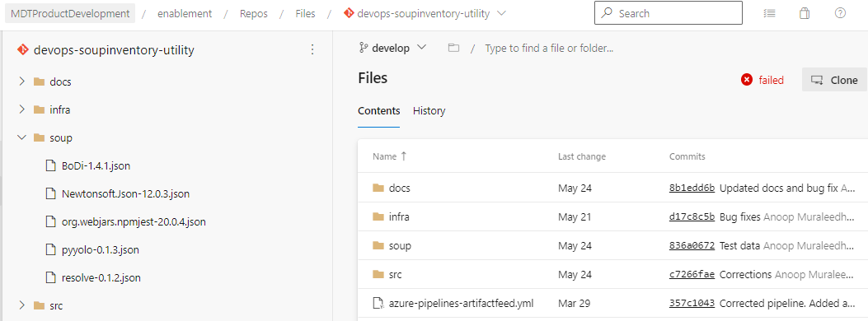Open commit d17c8c5b link
This screenshot has width=868, height=321.
click(692, 216)
